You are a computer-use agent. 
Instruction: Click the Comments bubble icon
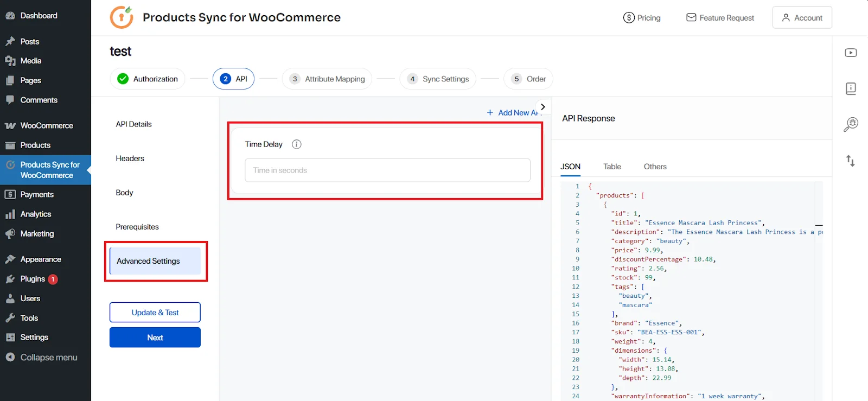coord(10,100)
